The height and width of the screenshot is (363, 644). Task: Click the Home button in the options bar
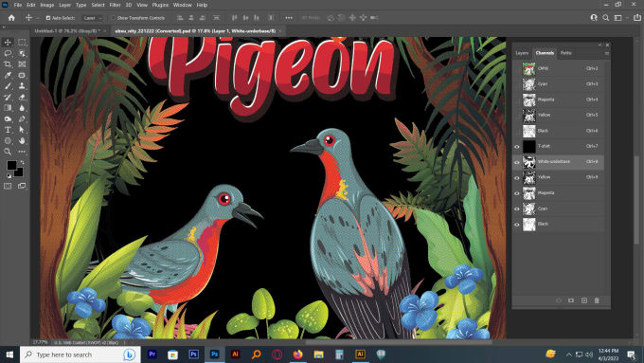tap(11, 18)
